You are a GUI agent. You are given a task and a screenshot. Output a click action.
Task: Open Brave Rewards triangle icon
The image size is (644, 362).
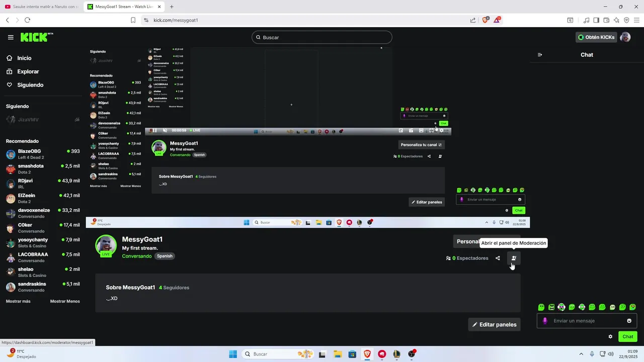pyautogui.click(x=497, y=20)
